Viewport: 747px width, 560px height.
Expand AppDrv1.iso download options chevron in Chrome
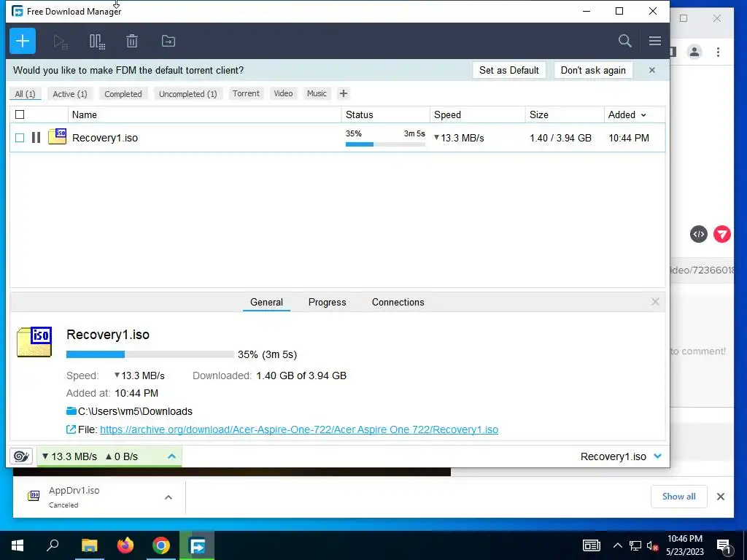point(169,497)
